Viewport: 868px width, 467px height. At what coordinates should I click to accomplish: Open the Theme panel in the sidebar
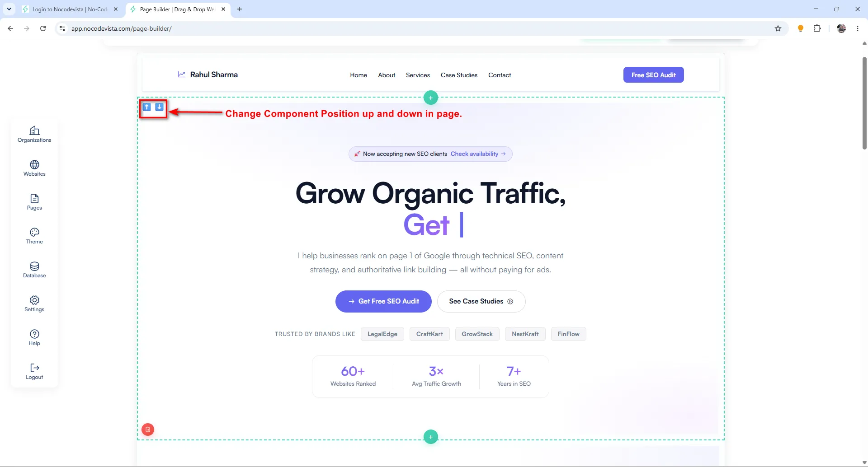(x=34, y=236)
